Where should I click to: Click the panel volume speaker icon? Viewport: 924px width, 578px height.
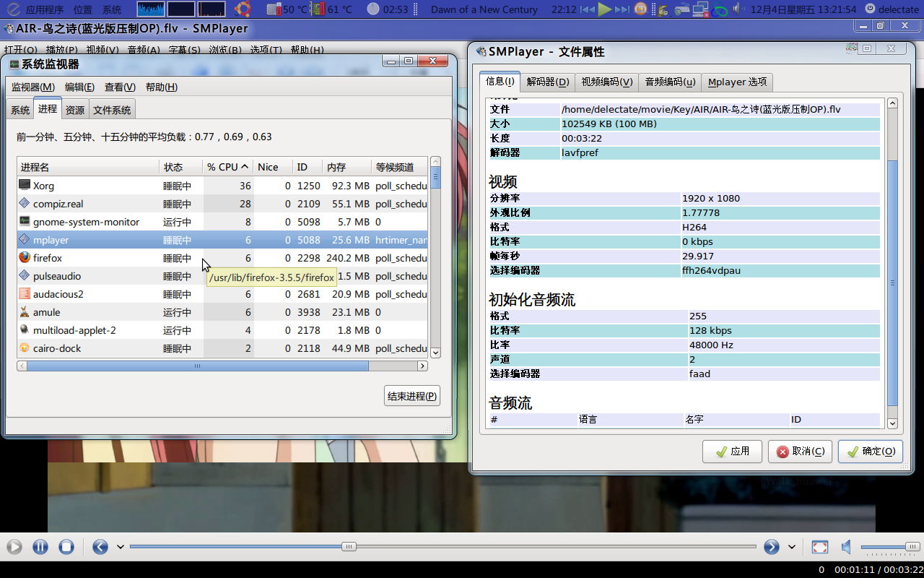[737, 9]
